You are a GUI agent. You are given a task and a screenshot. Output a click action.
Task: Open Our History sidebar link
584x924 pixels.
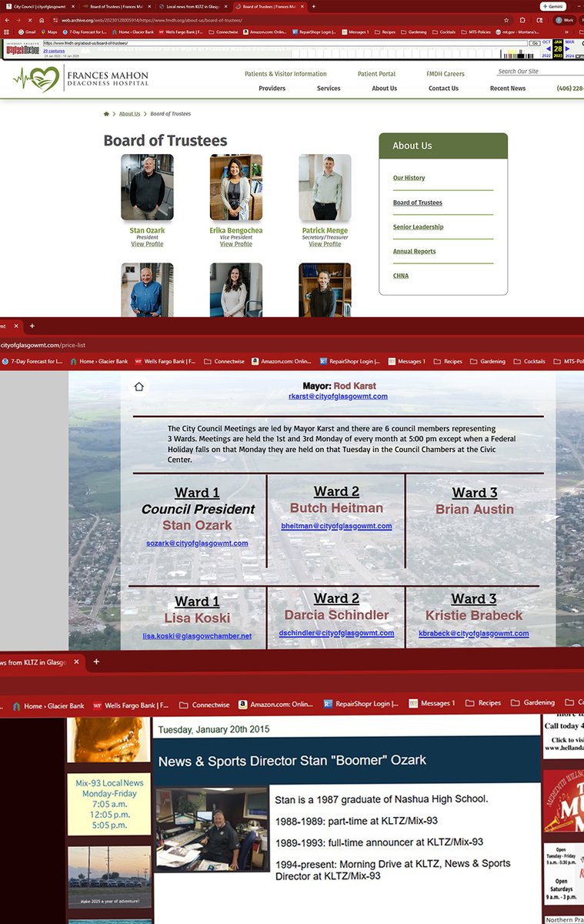(x=409, y=178)
